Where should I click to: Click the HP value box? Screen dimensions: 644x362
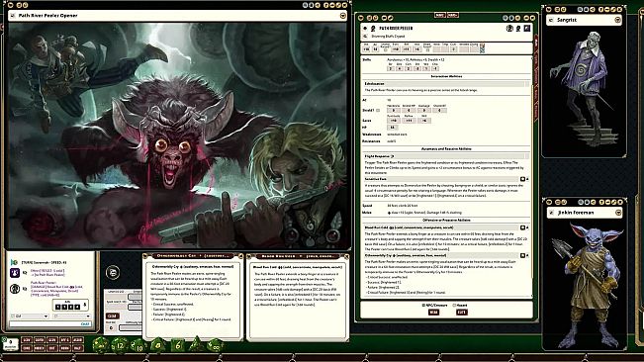tap(392, 128)
